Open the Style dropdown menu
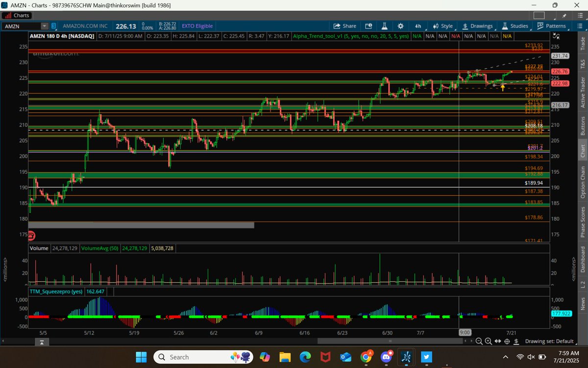Image resolution: width=588 pixels, height=368 pixels. click(443, 26)
